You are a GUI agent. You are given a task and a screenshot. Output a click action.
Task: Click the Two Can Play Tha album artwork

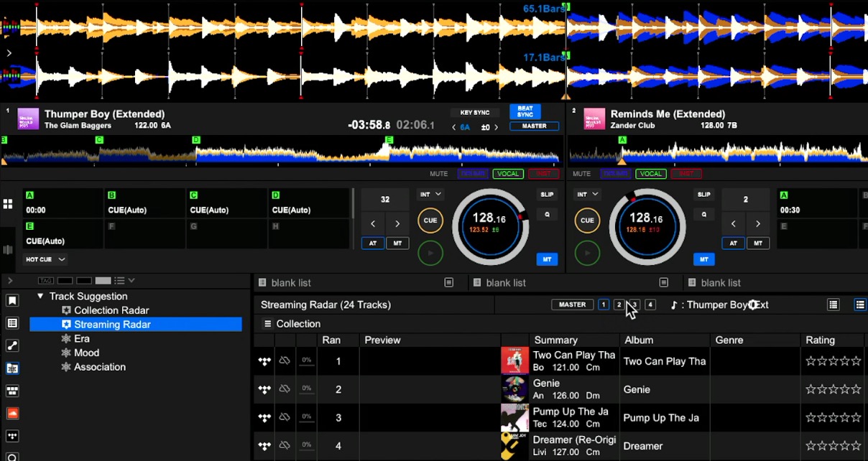[x=514, y=360]
